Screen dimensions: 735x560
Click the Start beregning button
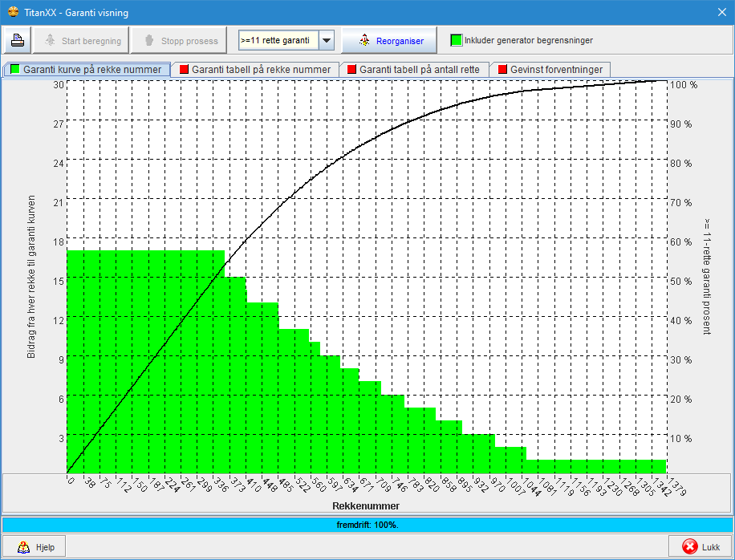point(82,41)
